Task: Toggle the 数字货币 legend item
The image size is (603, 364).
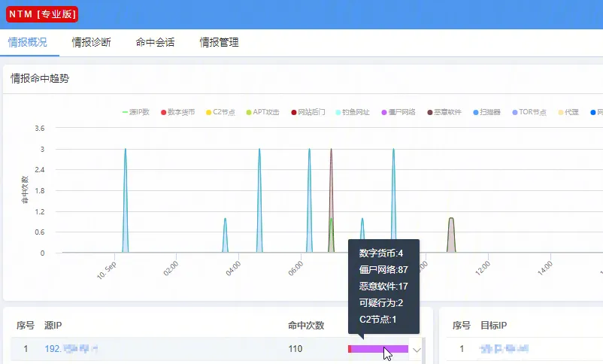Action: pos(177,112)
